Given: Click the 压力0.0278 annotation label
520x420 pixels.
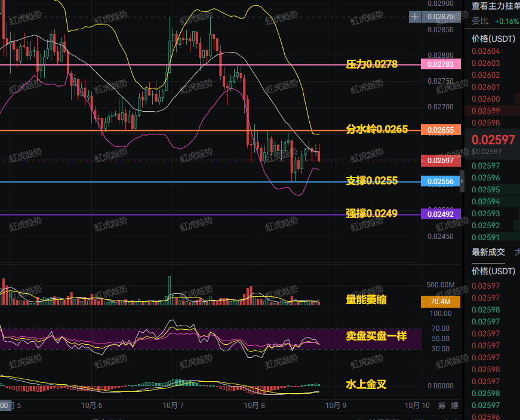Looking at the screenshot, I should point(371,64).
